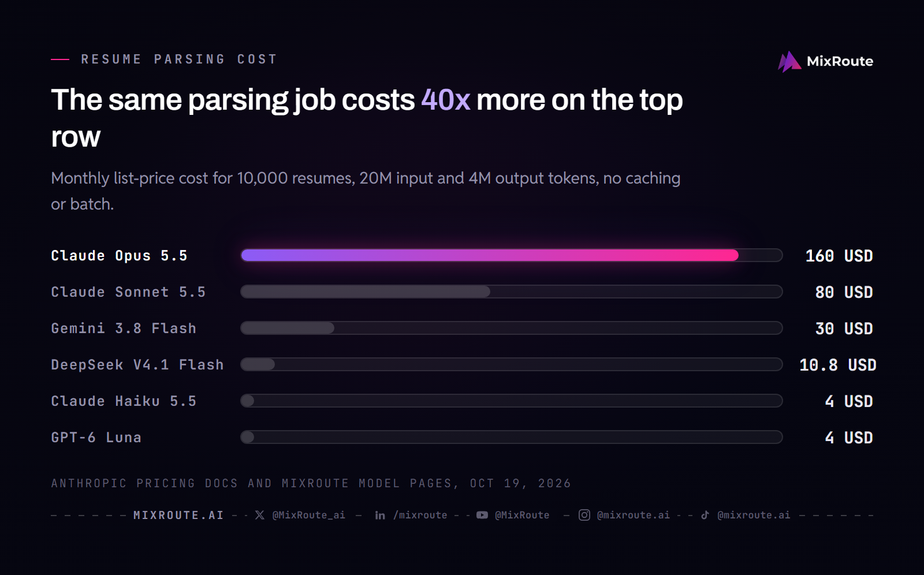
Task: Click the GPT-6 Luna bar
Action: (x=247, y=437)
